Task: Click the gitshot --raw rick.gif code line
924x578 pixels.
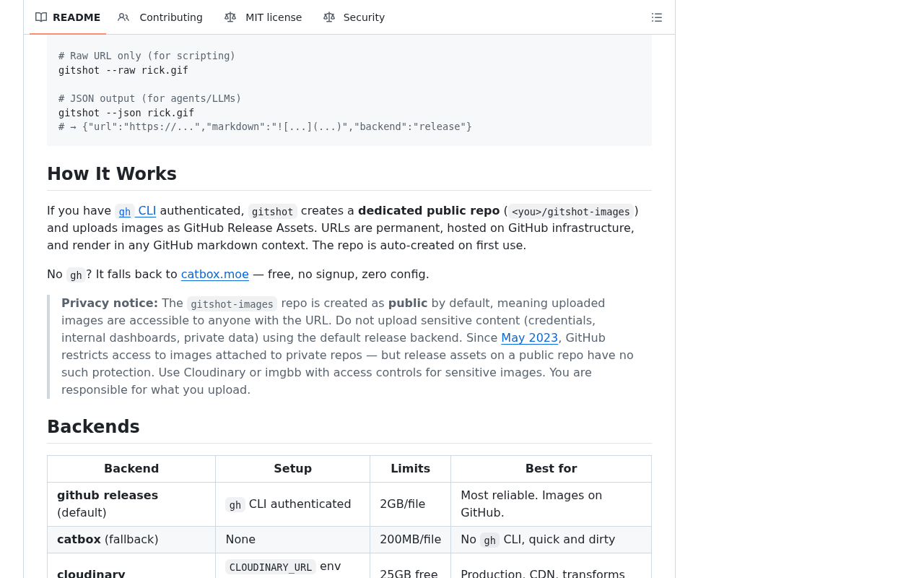Action: [123, 70]
